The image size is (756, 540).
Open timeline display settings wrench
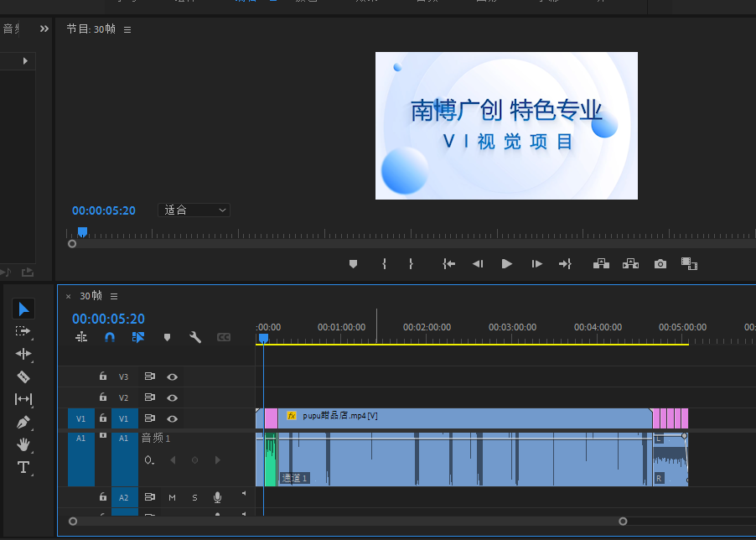pyautogui.click(x=195, y=337)
